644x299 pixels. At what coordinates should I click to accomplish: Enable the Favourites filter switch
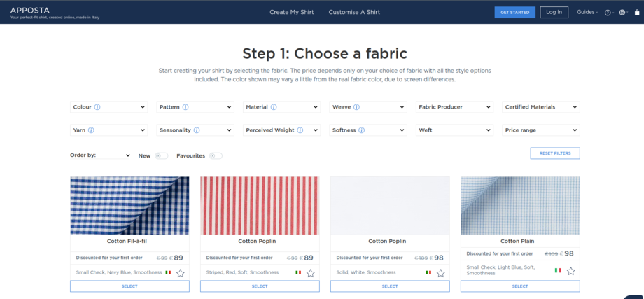tap(216, 155)
